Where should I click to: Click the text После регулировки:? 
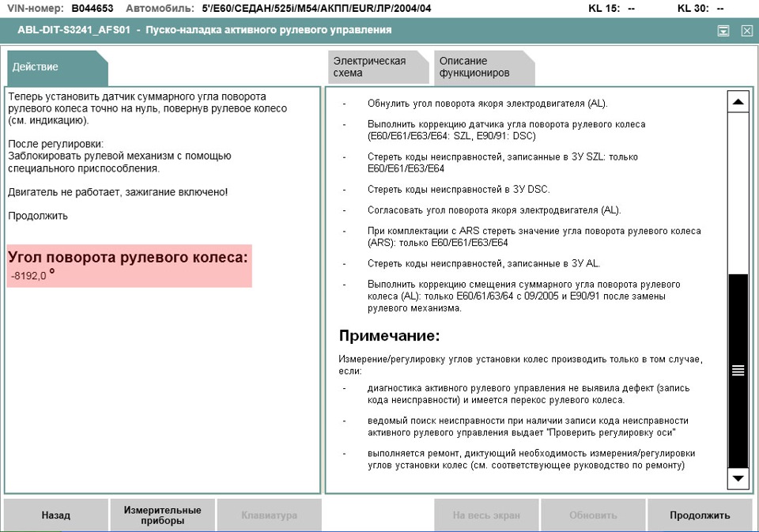(55, 144)
